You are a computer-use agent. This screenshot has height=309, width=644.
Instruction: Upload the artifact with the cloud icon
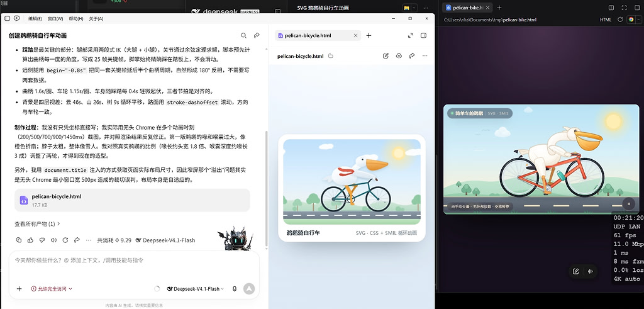399,56
